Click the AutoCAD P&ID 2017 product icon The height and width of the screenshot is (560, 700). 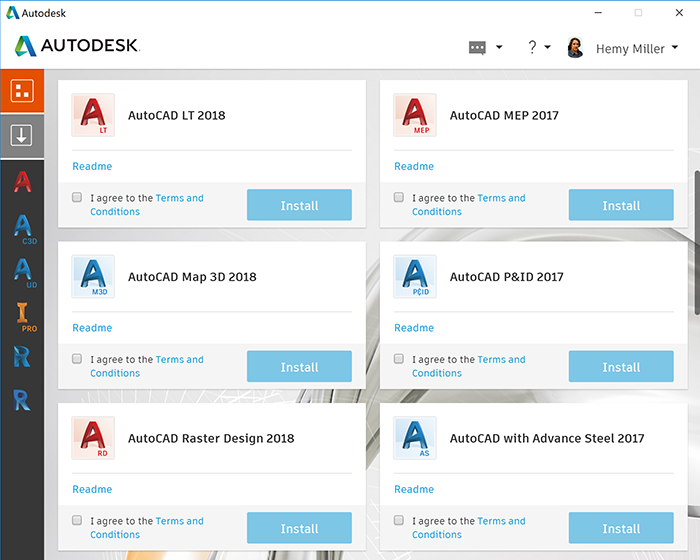[415, 276]
